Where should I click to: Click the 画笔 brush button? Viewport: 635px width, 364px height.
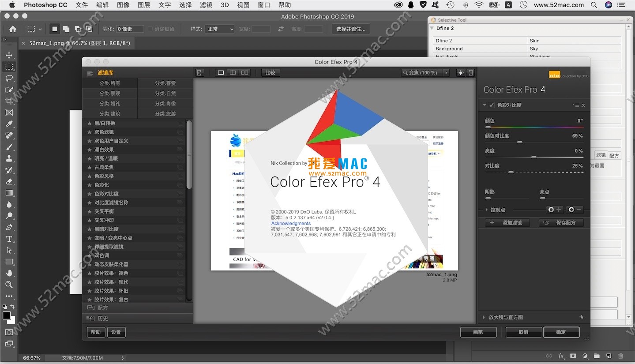coord(478,332)
